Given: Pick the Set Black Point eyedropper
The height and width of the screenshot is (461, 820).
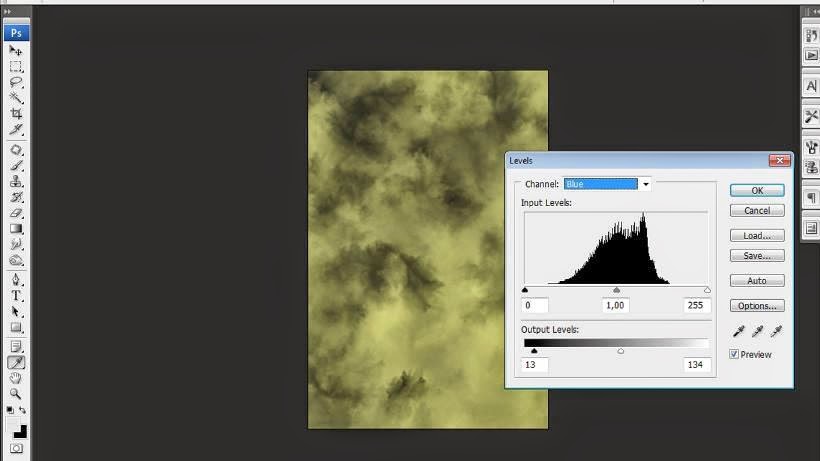Looking at the screenshot, I should 738,331.
